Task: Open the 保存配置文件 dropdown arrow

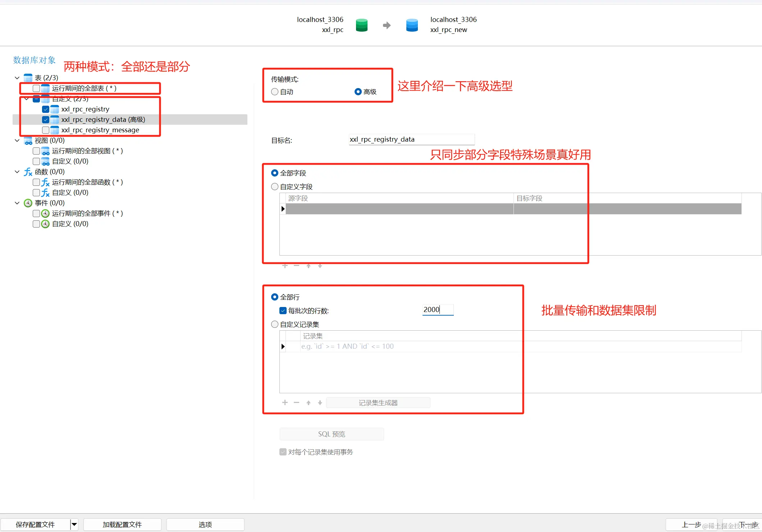Action: (x=74, y=524)
